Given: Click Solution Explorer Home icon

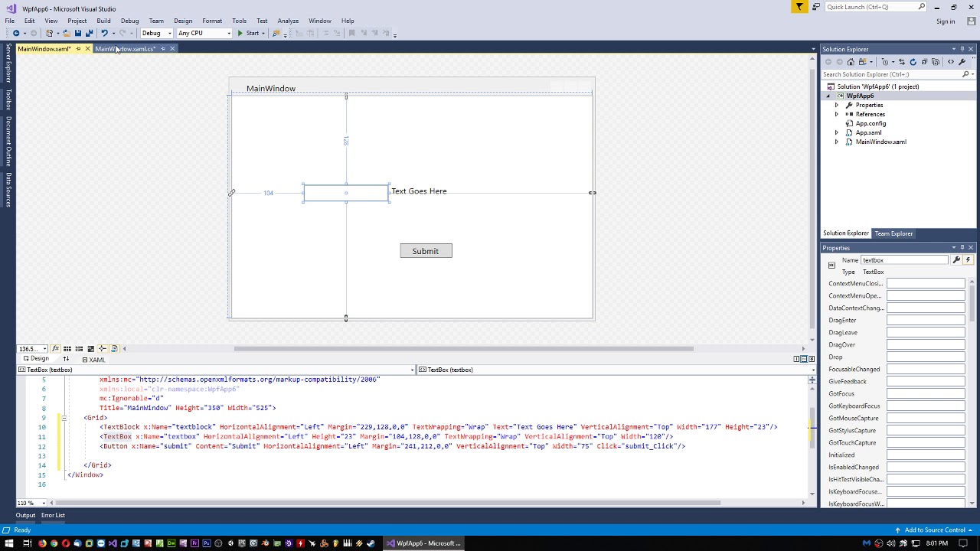Looking at the screenshot, I should click(x=851, y=62).
